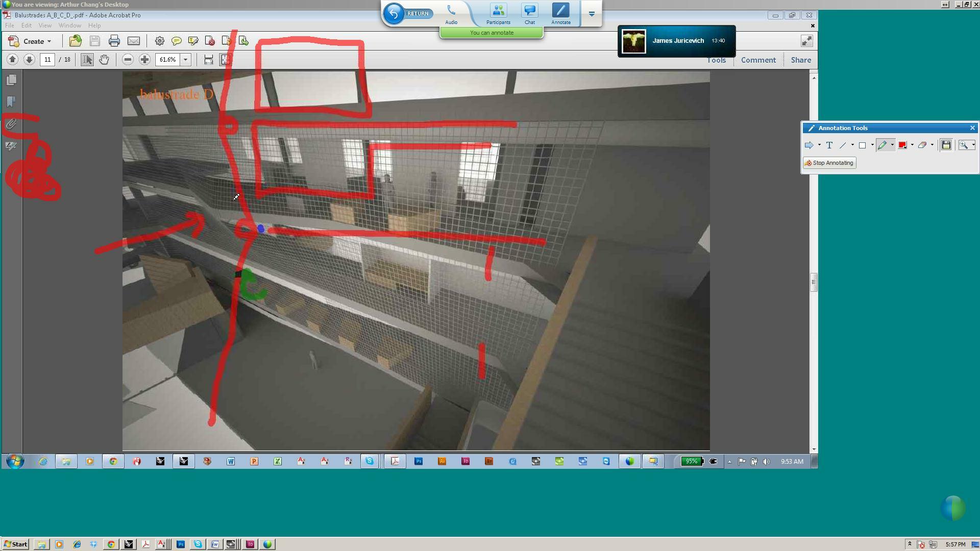Activate the hand pan tool
This screenshot has height=551, width=980.
point(104,60)
